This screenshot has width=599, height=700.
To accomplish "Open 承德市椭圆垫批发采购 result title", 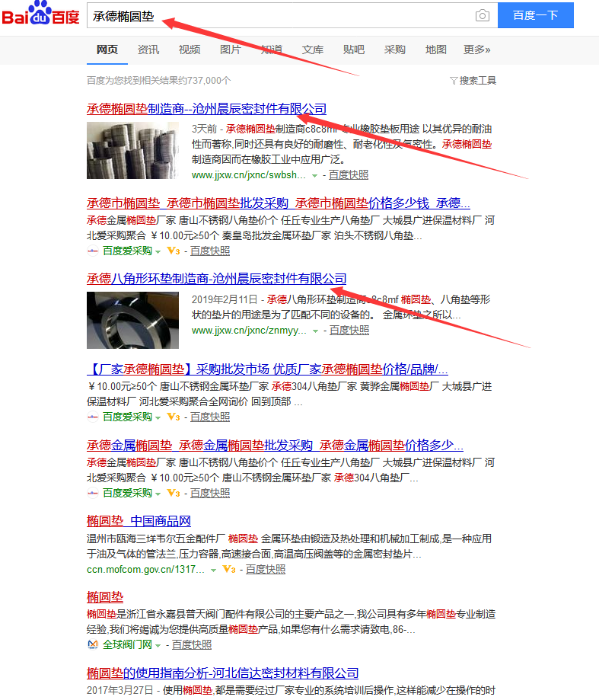I will [279, 203].
